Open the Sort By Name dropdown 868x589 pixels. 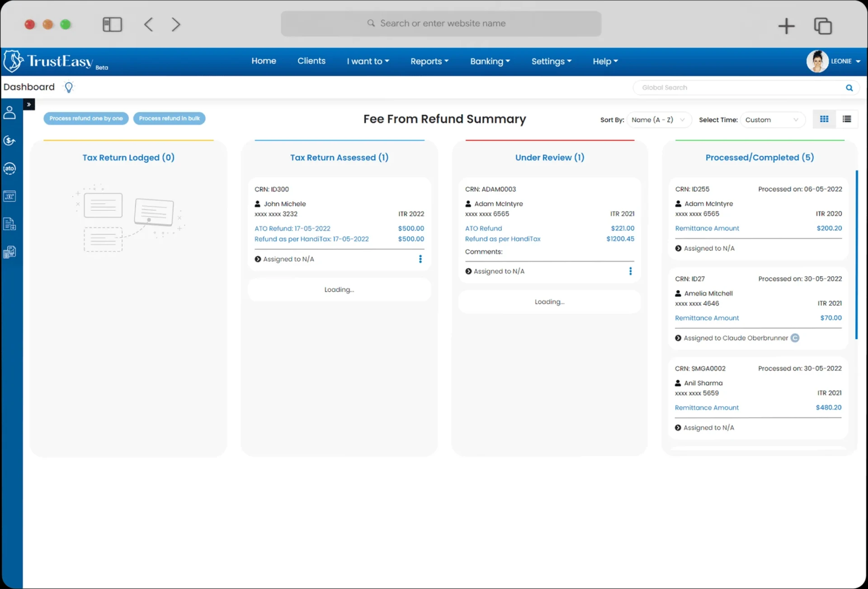click(659, 119)
